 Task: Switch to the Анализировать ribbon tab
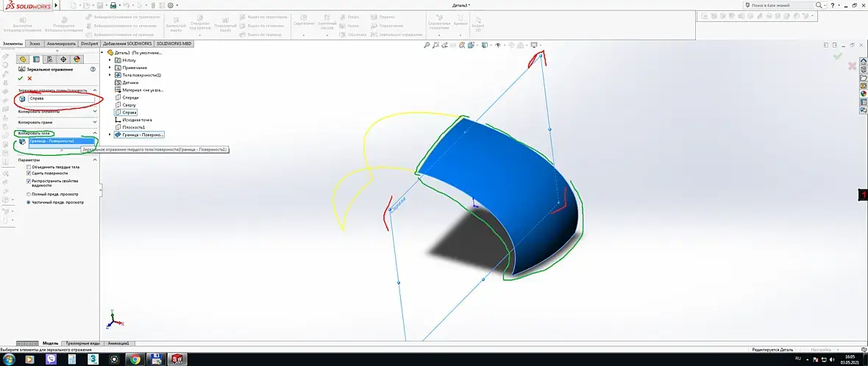[x=62, y=43]
